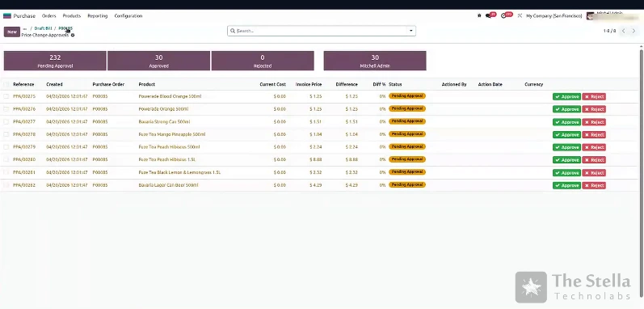644x309 pixels.
Task: Reject Powerade Blood Orange 500ml price change
Action: click(x=594, y=96)
